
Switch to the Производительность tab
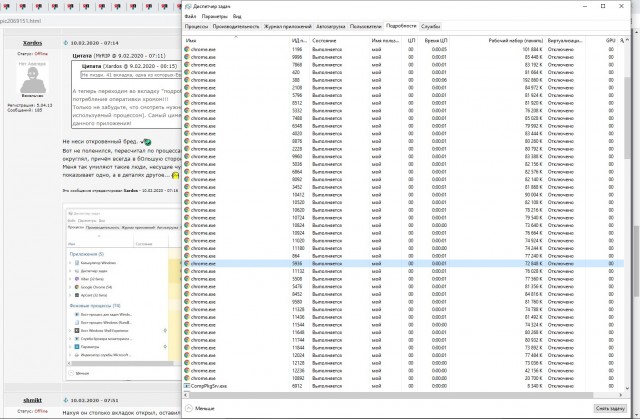tap(236, 27)
